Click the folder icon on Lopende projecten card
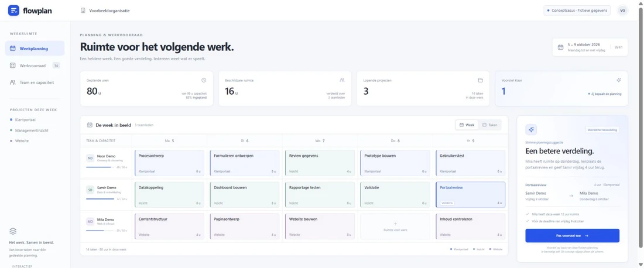Image resolution: width=644 pixels, height=268 pixels. pos(481,80)
